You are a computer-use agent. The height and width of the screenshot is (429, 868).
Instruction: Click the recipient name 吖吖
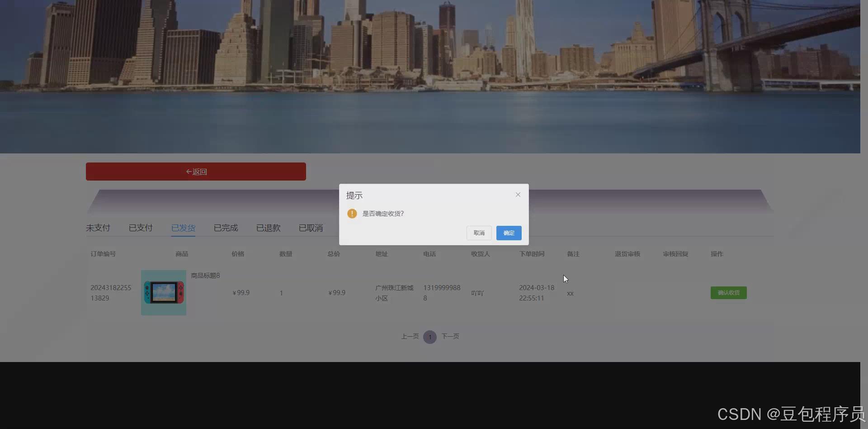coord(477,293)
